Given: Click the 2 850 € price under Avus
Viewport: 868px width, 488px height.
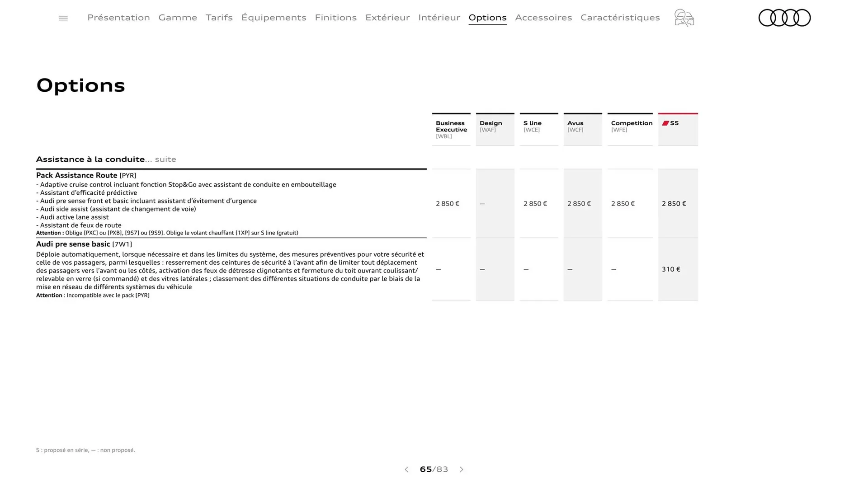Looking at the screenshot, I should [x=579, y=204].
